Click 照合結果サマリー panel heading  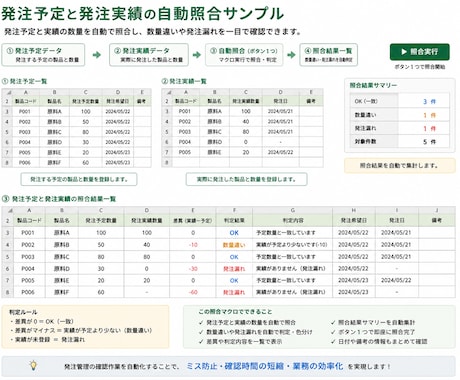(373, 85)
